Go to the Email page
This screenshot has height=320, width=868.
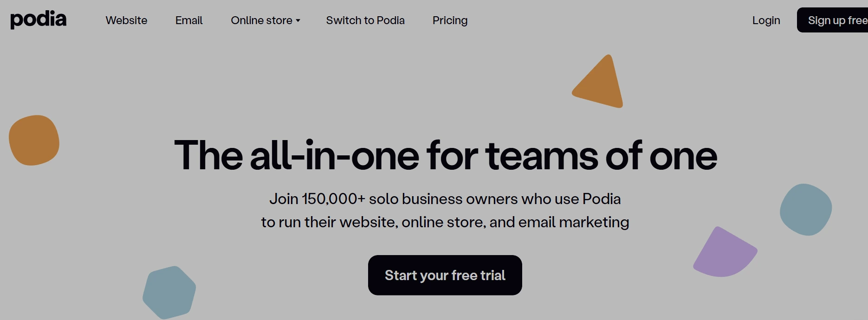[x=189, y=20]
